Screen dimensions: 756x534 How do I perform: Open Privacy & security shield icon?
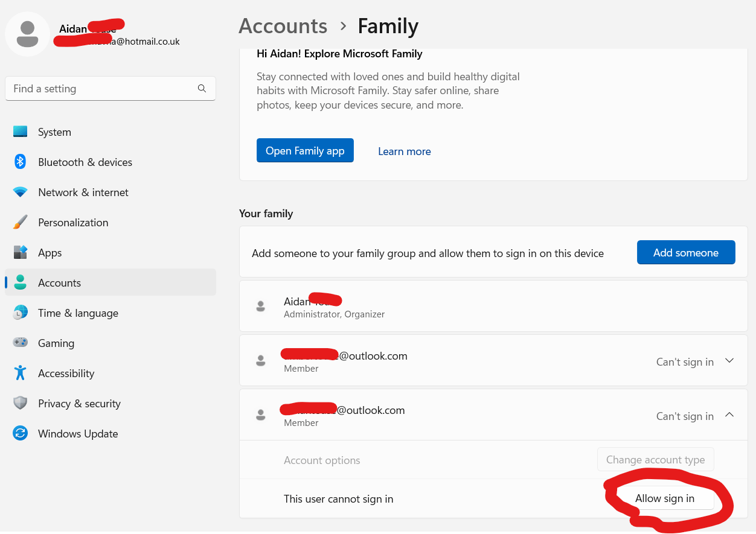(x=20, y=403)
